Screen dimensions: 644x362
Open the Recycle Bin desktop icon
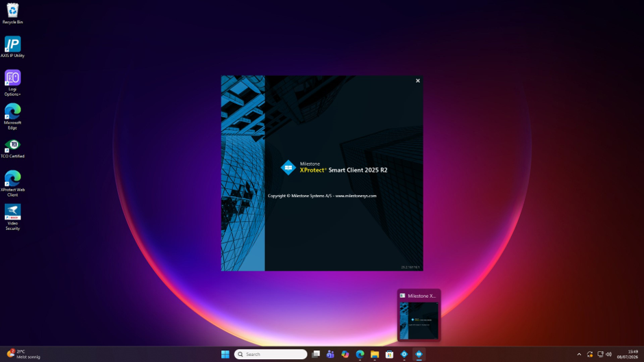pos(12,13)
